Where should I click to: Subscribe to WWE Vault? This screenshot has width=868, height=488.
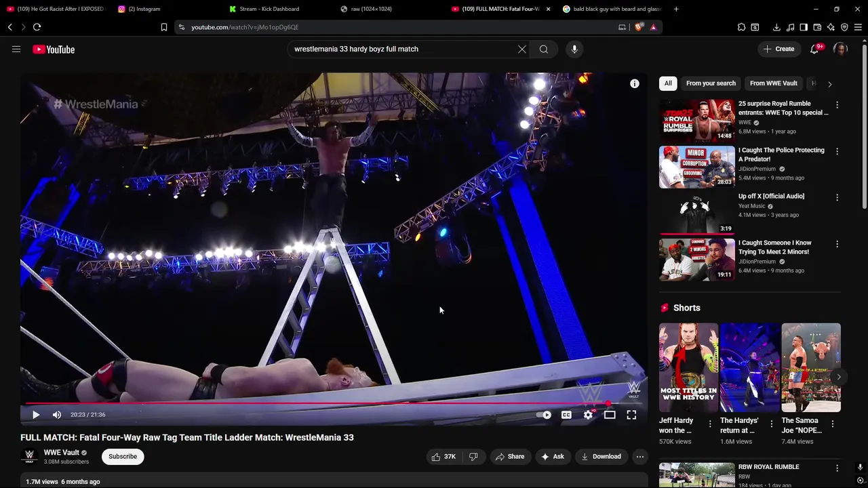click(123, 457)
